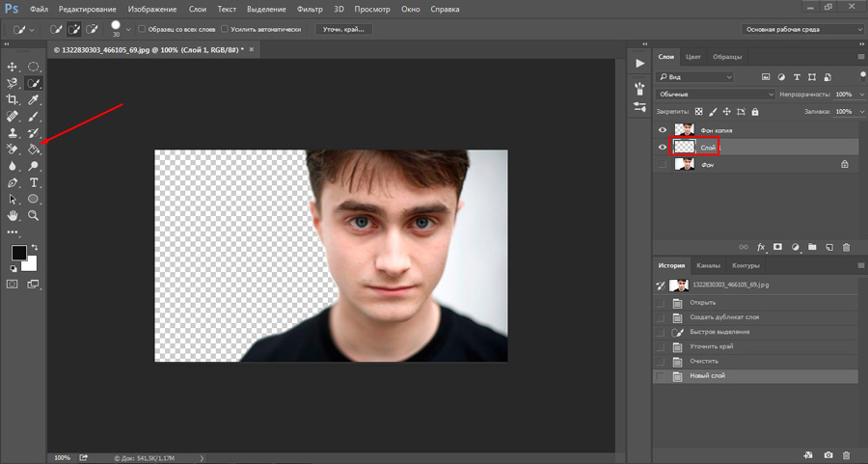
Task: Select the Paint Bucket tool
Action: coord(34,150)
